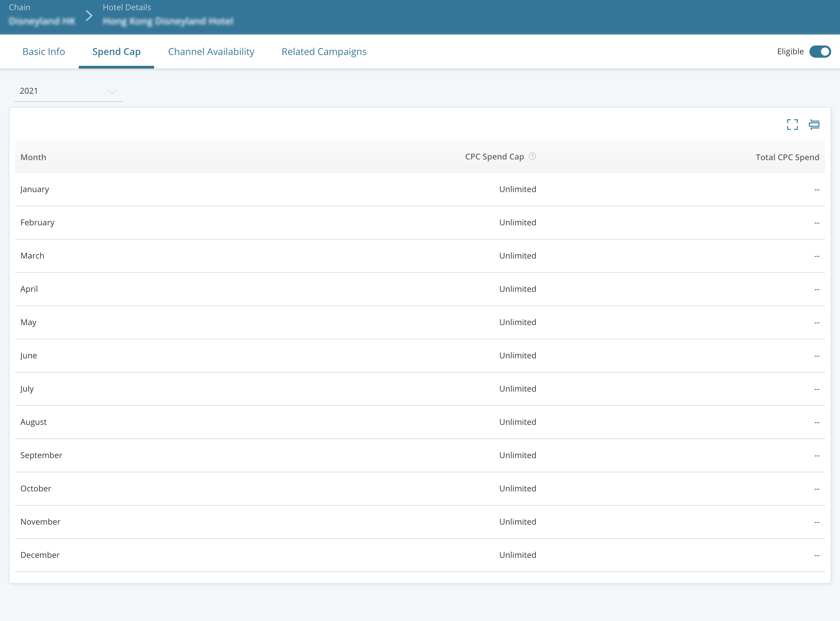Go to Related Campaigns tab
Image resolution: width=840 pixels, height=621 pixels.
324,52
